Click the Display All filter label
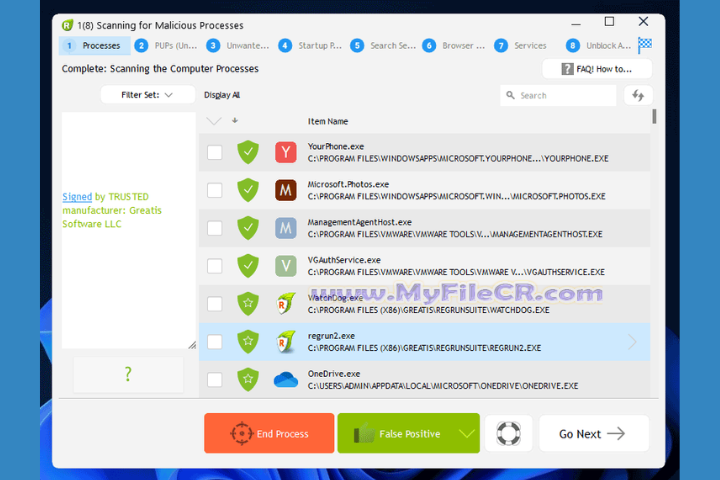The width and height of the screenshot is (720, 480). click(222, 95)
